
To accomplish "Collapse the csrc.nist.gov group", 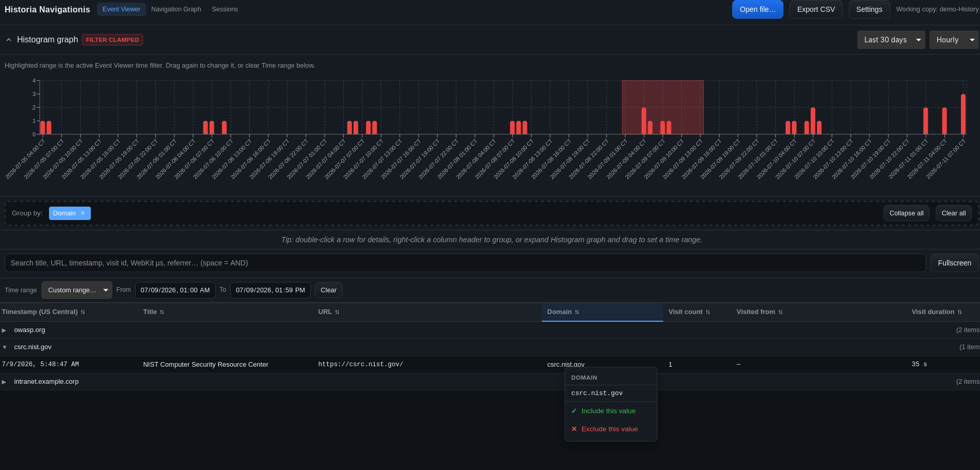I will tap(4, 347).
